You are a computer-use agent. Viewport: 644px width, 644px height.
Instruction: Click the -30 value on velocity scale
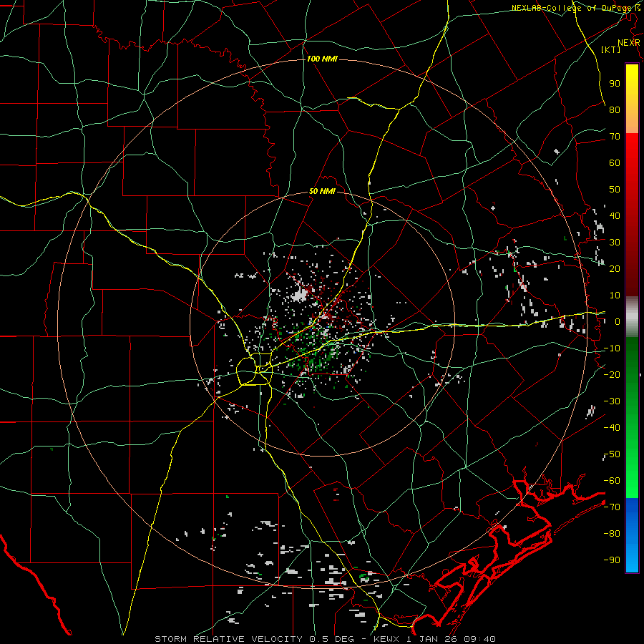612,401
